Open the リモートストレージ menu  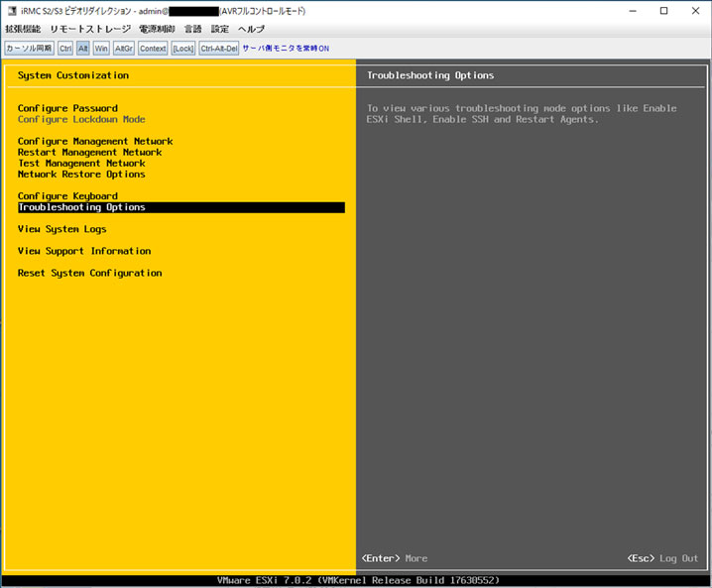(x=90, y=29)
